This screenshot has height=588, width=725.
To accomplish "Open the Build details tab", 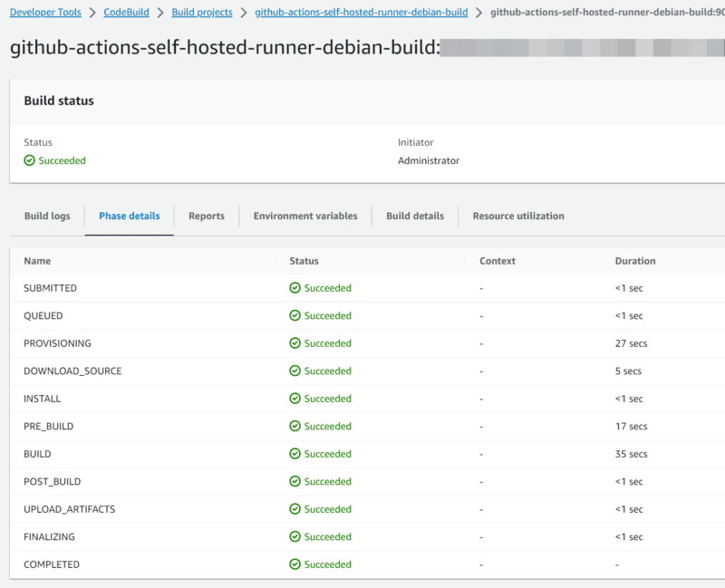I will 415,216.
